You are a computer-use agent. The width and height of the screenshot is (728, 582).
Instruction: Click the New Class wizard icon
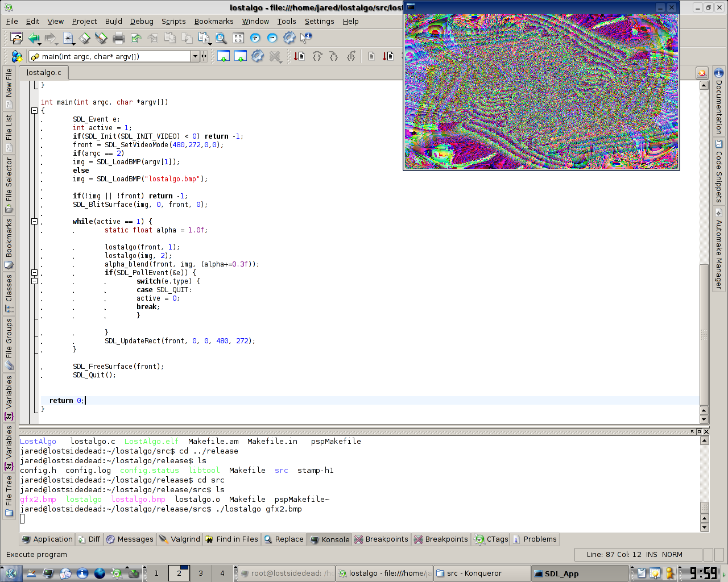tap(16, 56)
